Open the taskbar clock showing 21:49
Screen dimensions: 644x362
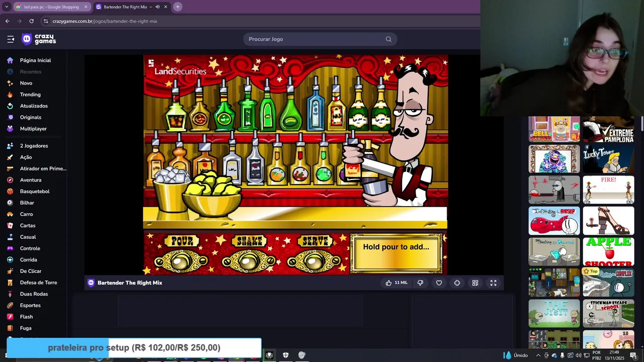pos(614,355)
